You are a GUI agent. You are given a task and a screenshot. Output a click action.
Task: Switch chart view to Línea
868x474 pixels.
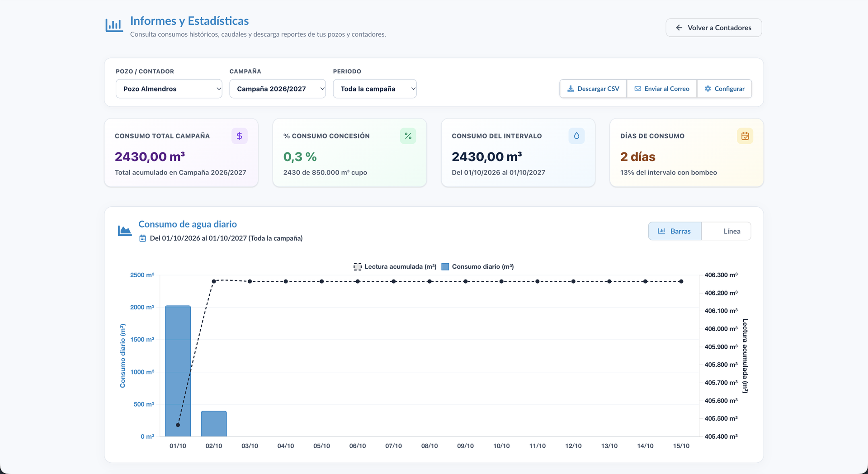coord(726,231)
